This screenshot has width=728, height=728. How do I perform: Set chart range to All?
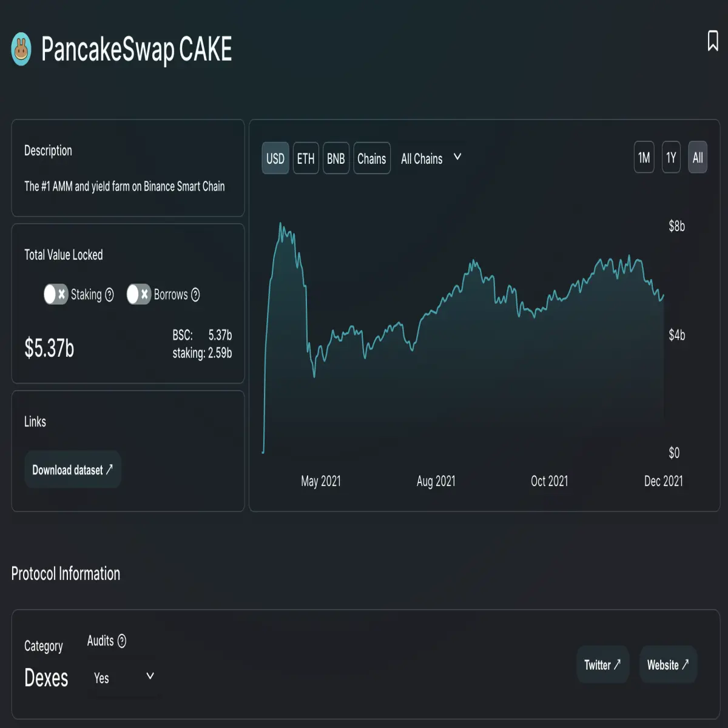click(698, 158)
